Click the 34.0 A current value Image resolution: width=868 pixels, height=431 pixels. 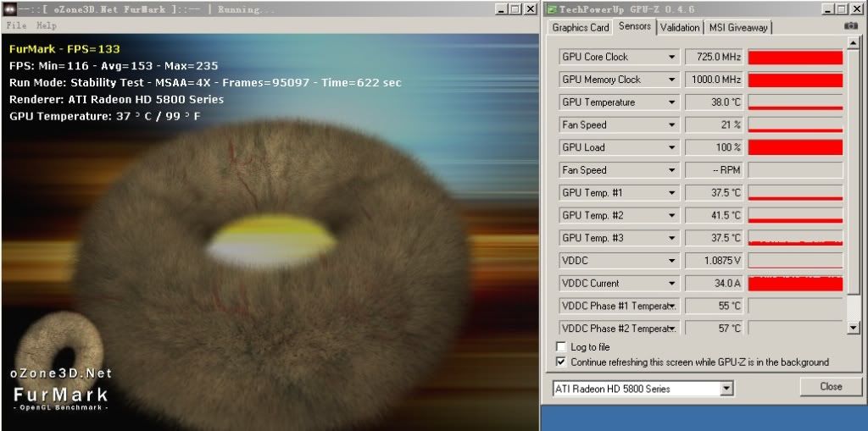tap(714, 284)
